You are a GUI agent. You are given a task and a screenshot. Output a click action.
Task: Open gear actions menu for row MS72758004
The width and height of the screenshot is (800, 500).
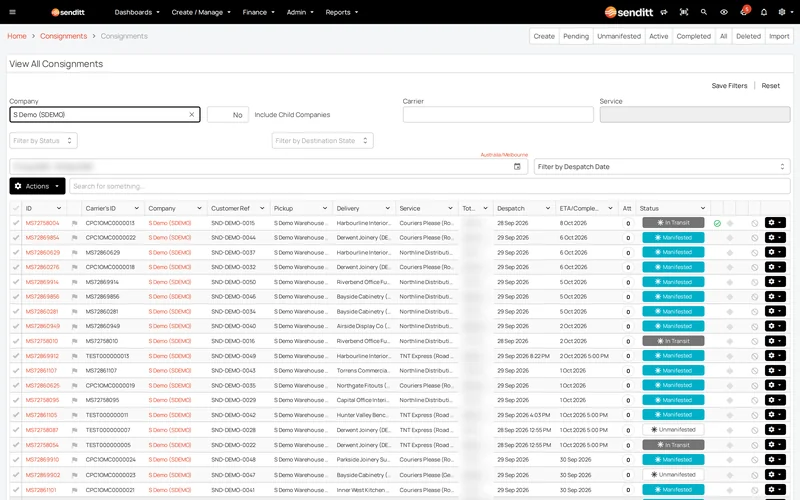point(775,222)
